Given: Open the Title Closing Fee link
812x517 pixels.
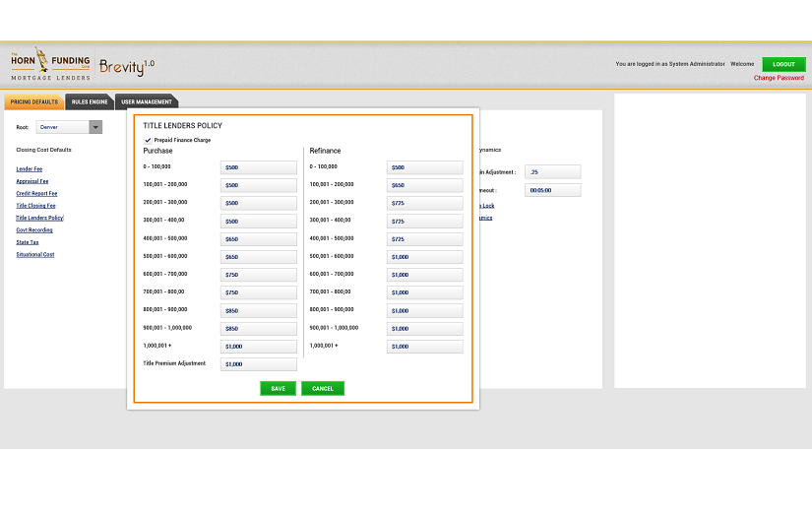Looking at the screenshot, I should click(35, 206).
